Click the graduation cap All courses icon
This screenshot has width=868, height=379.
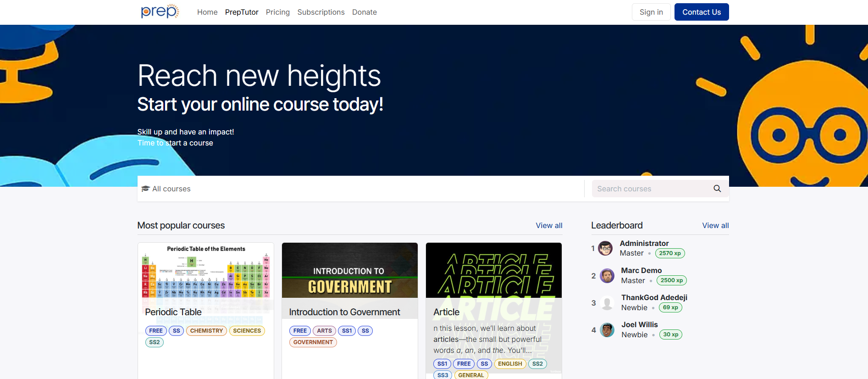click(146, 189)
